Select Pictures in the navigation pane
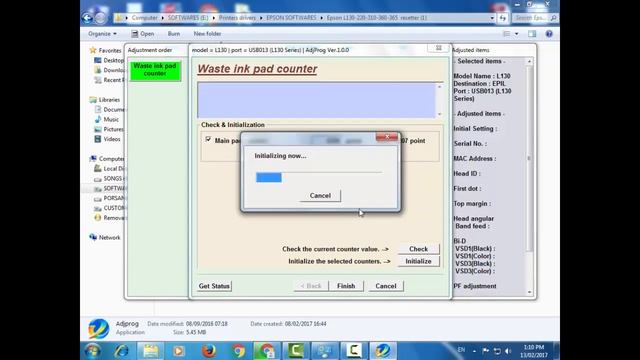 [x=113, y=129]
